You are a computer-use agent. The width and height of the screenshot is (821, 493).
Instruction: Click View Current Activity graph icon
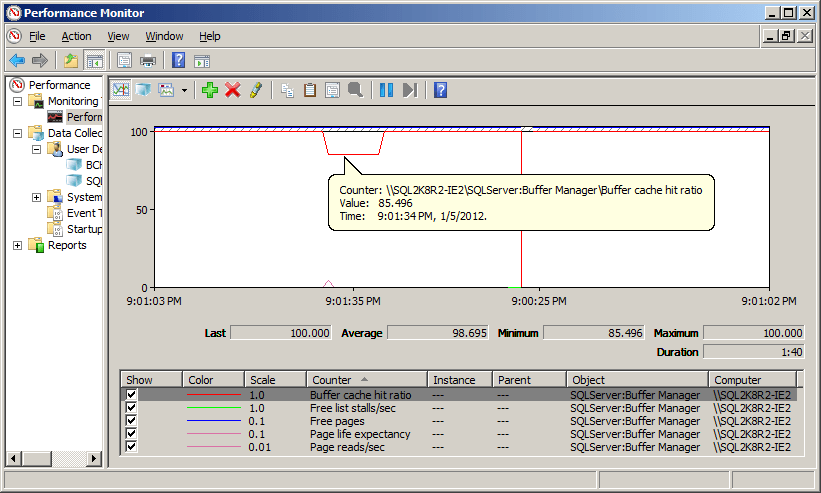[x=121, y=90]
